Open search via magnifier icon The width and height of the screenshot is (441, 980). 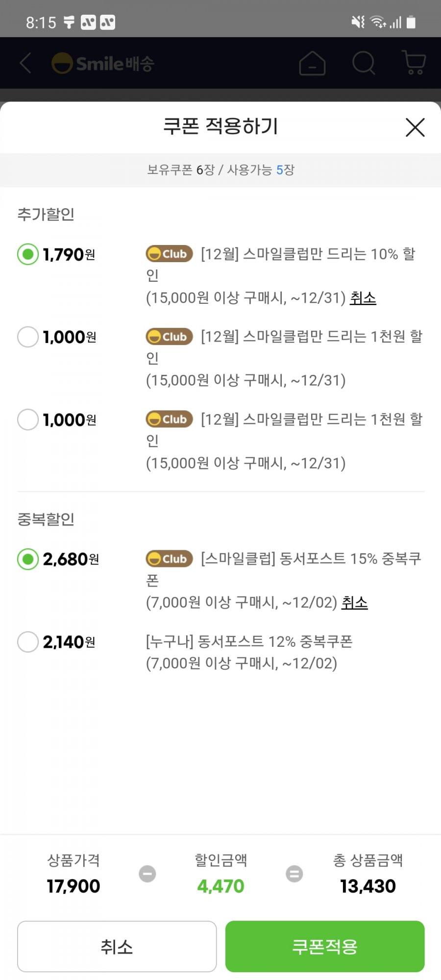click(x=364, y=63)
